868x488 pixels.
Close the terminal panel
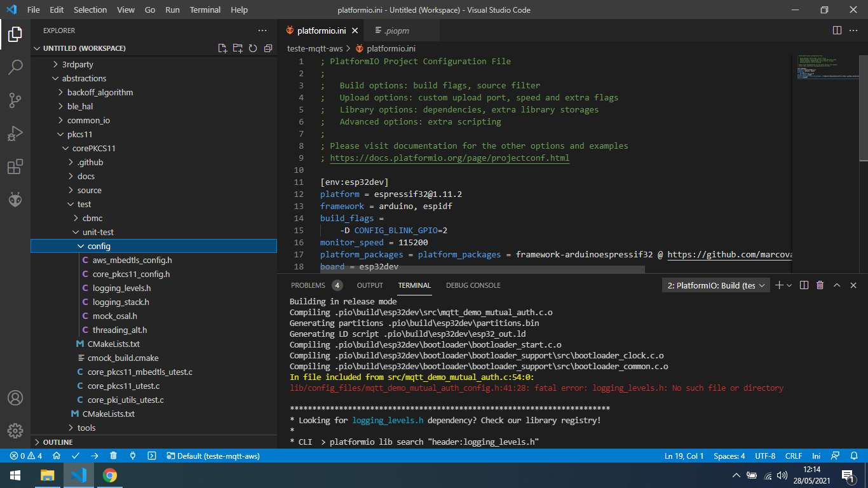[x=853, y=285]
